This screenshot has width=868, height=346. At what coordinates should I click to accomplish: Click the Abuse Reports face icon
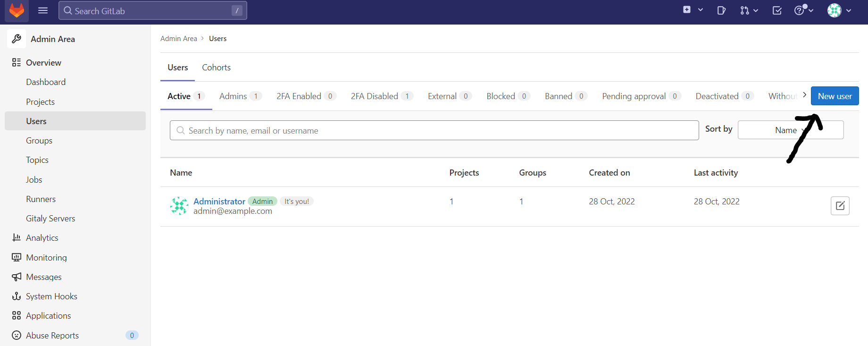(17, 335)
